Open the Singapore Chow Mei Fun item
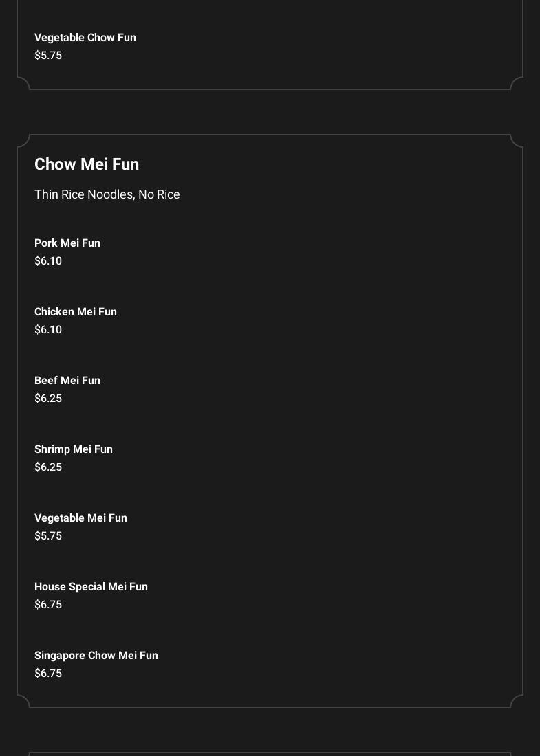Viewport: 540px width, 756px height. pos(96,656)
